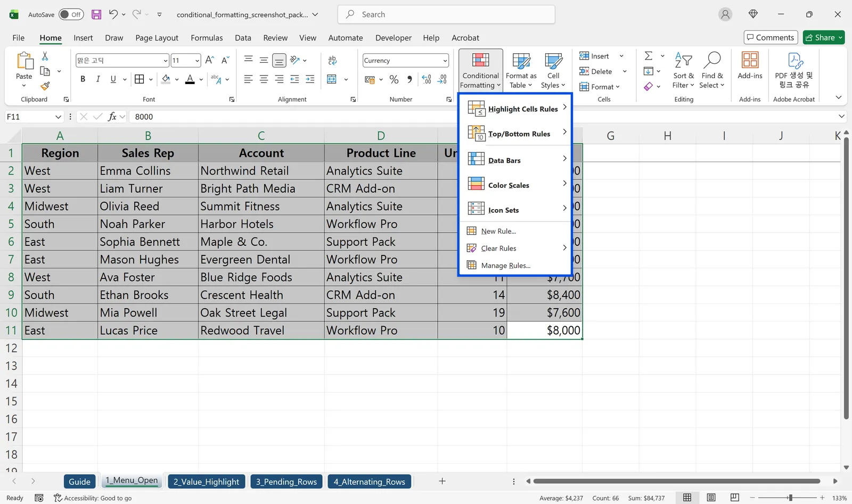This screenshot has width=852, height=504.
Task: Select Normal view in status bar
Action: (687, 498)
